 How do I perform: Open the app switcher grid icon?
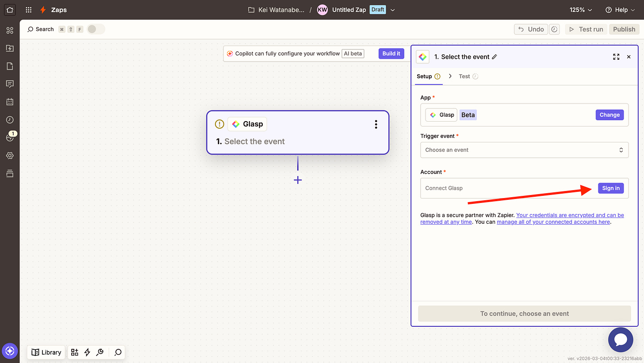29,10
